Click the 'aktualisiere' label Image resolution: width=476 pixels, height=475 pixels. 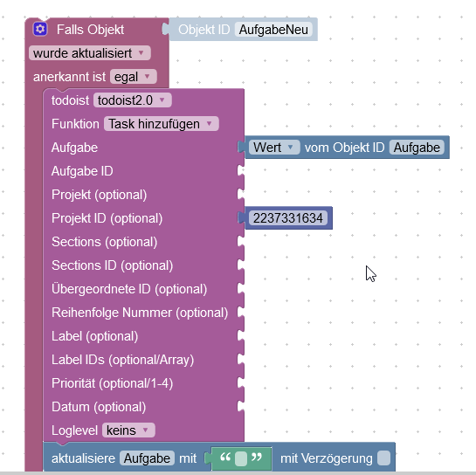[83, 458]
